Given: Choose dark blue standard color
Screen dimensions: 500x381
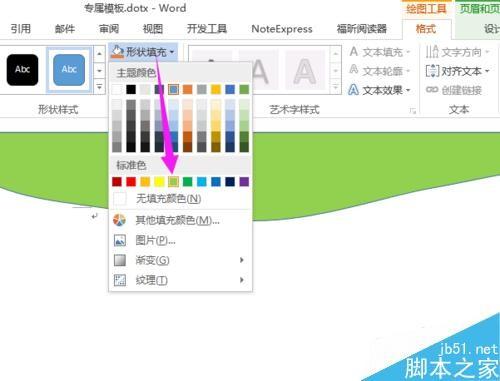Looking at the screenshot, I should [230, 182].
